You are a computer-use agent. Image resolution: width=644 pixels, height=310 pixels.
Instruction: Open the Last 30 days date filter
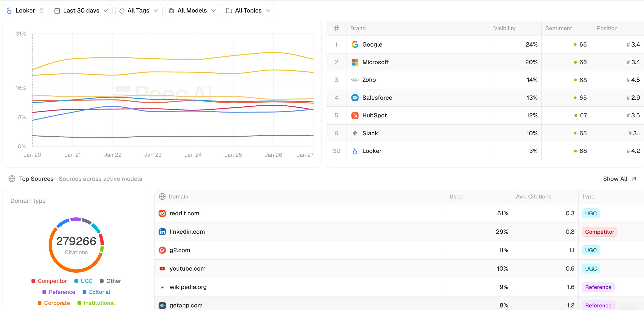[x=81, y=10]
